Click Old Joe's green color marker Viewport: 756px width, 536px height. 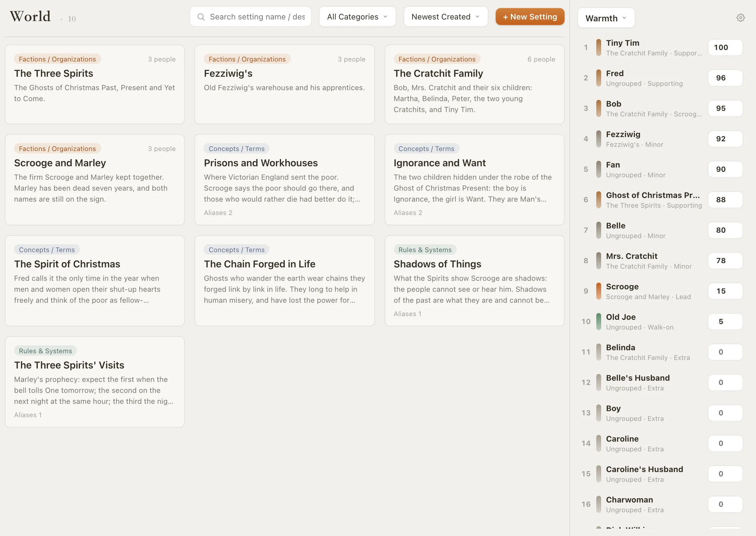[598, 322]
